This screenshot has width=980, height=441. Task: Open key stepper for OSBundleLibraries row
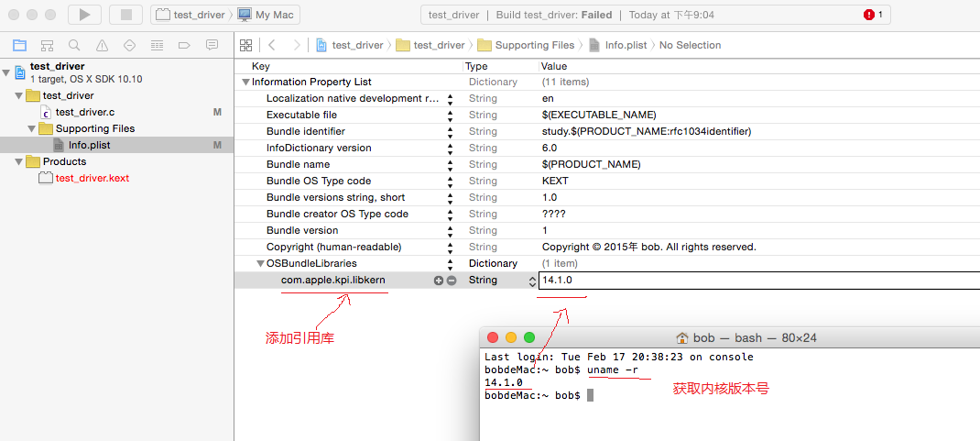click(x=450, y=264)
